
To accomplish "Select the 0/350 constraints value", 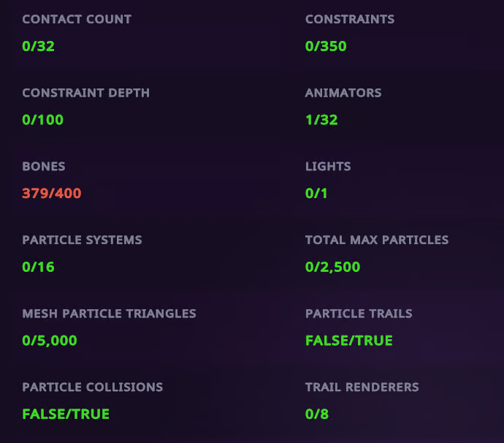I will (326, 46).
